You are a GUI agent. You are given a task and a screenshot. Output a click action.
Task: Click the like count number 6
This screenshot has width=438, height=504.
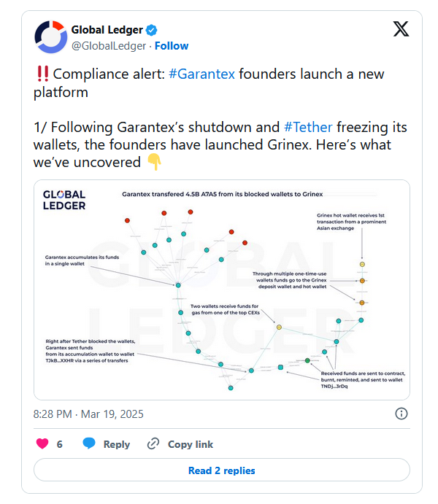(59, 444)
